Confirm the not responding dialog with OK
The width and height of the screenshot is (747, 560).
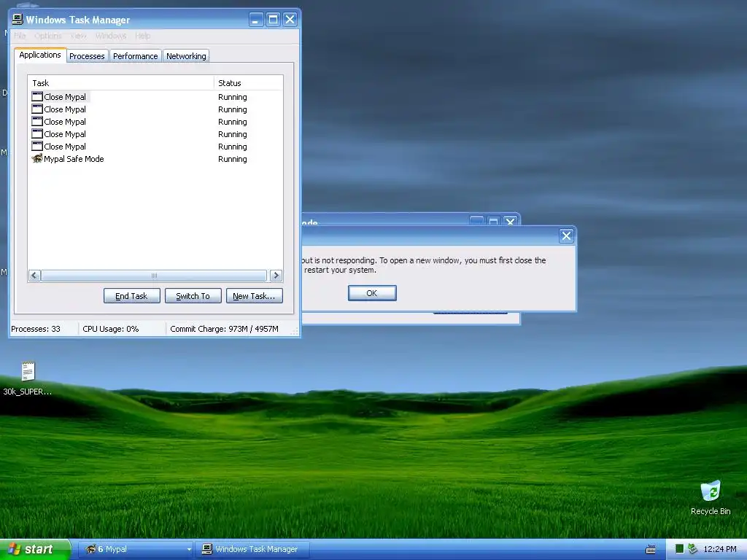tap(371, 293)
